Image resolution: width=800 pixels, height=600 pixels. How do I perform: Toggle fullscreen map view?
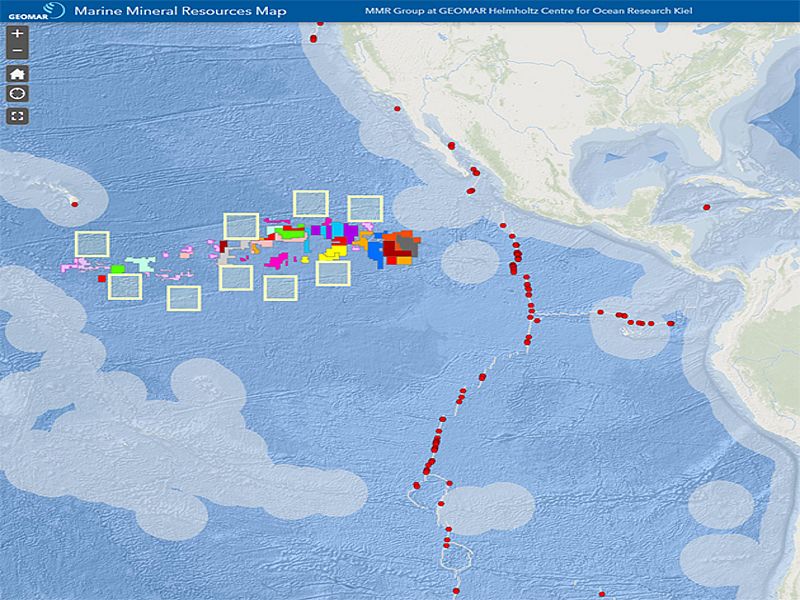[17, 115]
